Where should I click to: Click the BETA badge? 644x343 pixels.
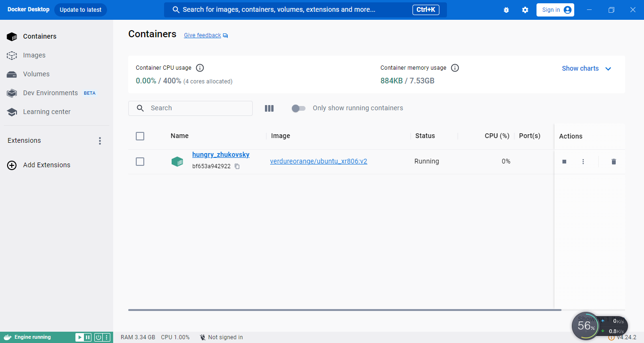click(x=90, y=93)
